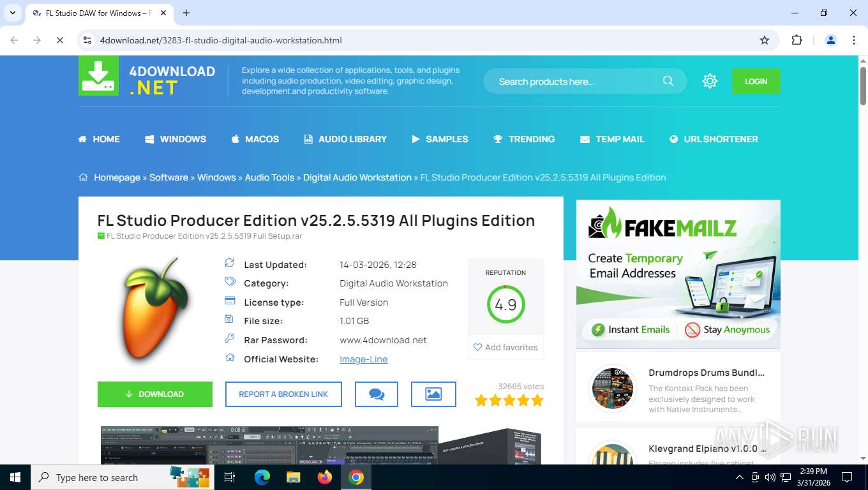
Task: Click the 4DOWNLOAD.NET logo icon
Action: tap(98, 75)
